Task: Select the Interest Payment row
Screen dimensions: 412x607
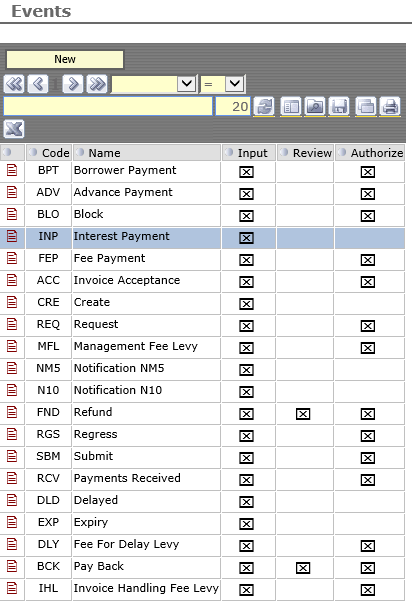Action: tap(202, 238)
